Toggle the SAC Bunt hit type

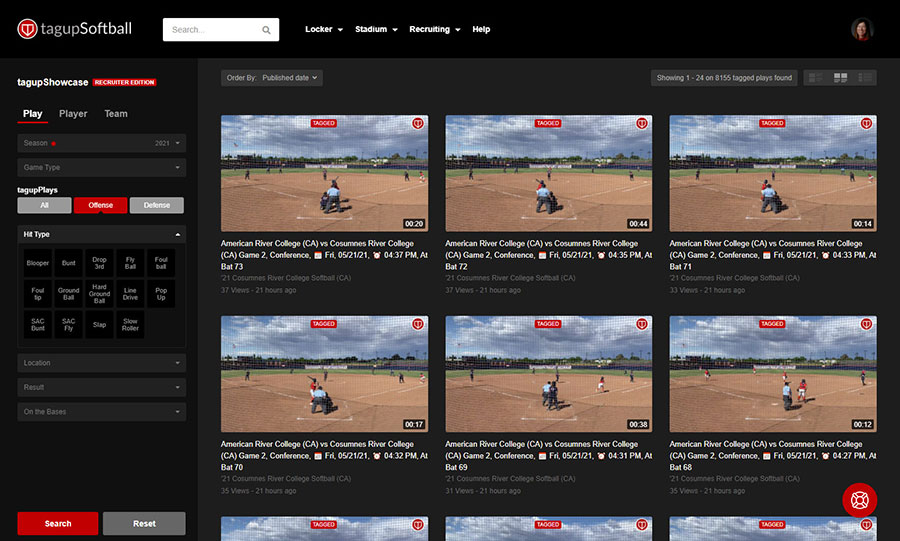37,325
